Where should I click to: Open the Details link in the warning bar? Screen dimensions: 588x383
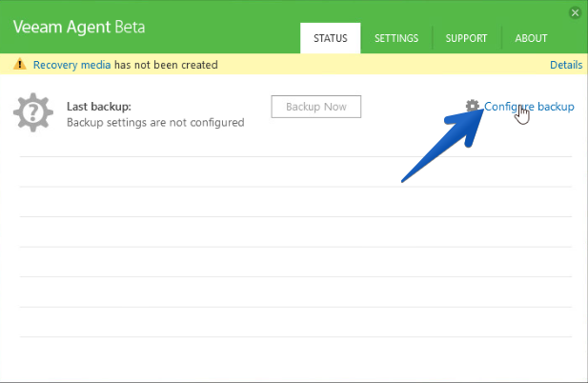click(566, 65)
